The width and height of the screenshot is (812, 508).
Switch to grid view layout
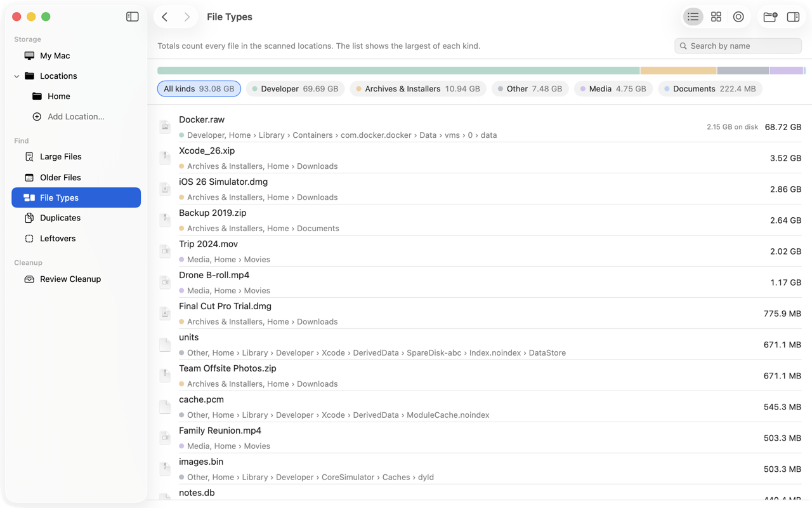(x=716, y=17)
